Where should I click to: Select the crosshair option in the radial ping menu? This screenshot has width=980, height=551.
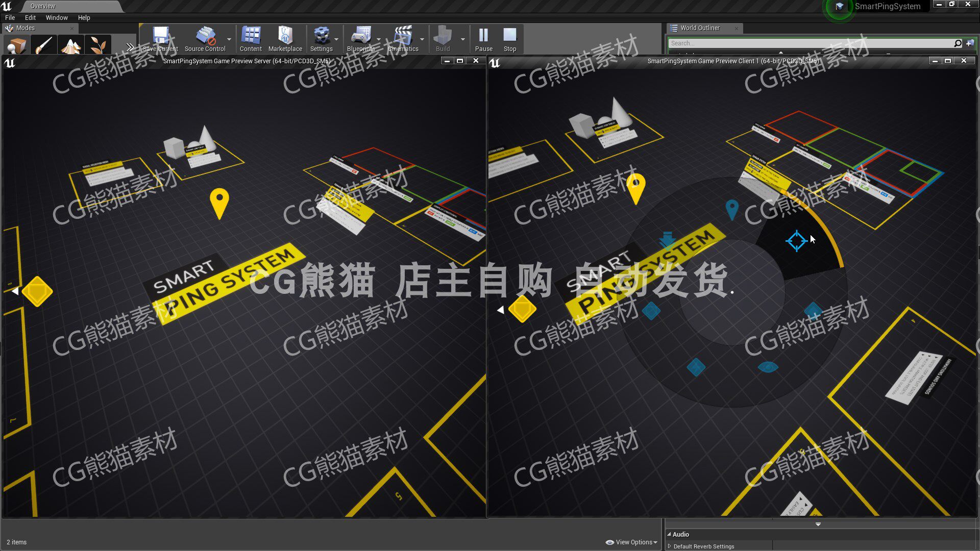tap(796, 241)
